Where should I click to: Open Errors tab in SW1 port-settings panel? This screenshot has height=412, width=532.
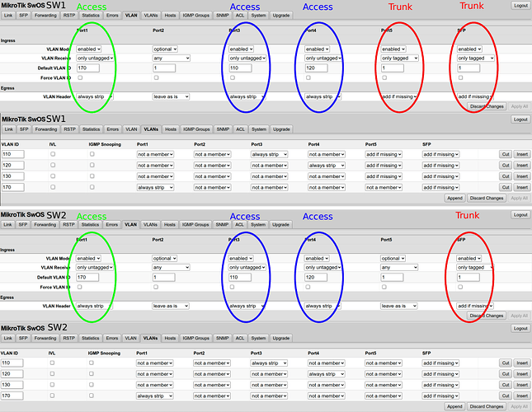112,16
